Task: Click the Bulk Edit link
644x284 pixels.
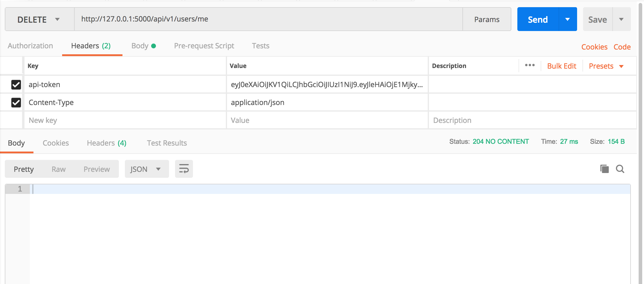Action: [x=562, y=66]
